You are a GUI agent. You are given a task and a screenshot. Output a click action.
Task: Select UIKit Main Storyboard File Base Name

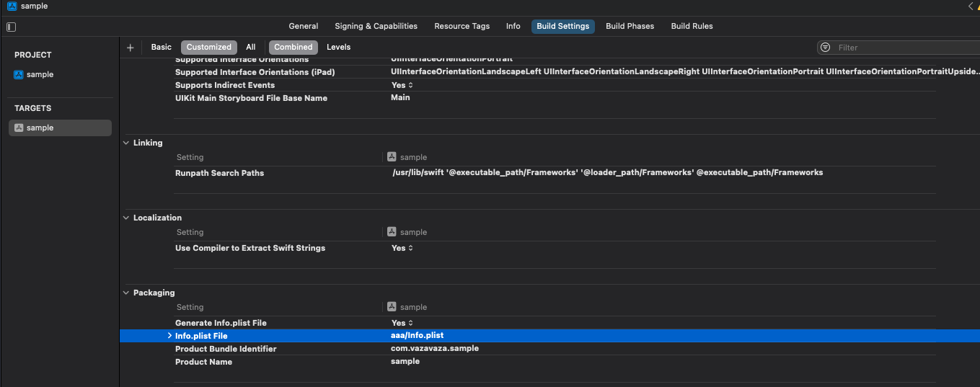pos(251,98)
